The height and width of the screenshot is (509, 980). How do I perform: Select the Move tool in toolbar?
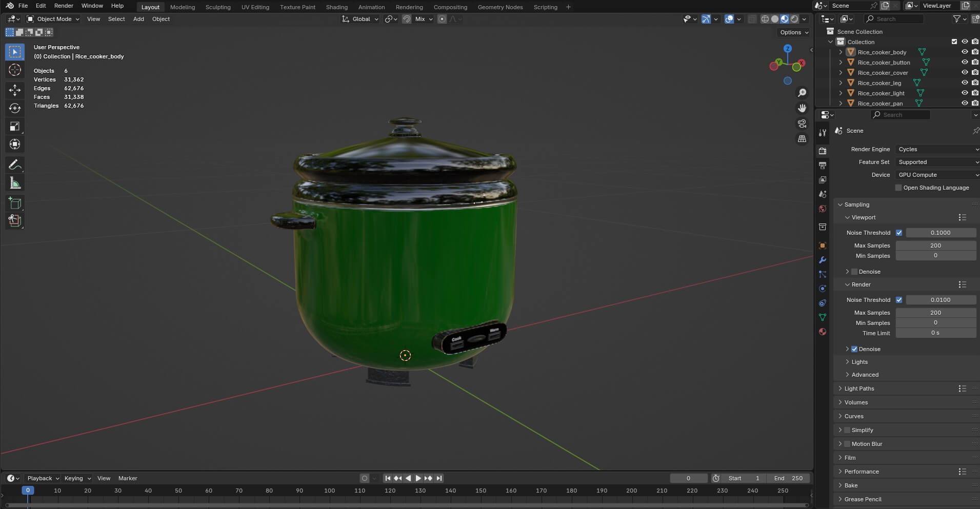[x=15, y=90]
